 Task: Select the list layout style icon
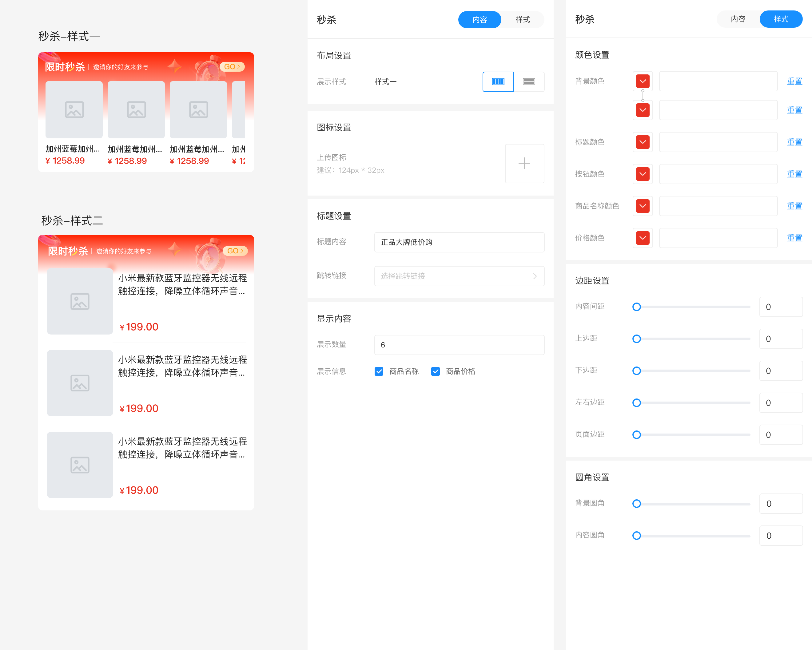click(529, 82)
